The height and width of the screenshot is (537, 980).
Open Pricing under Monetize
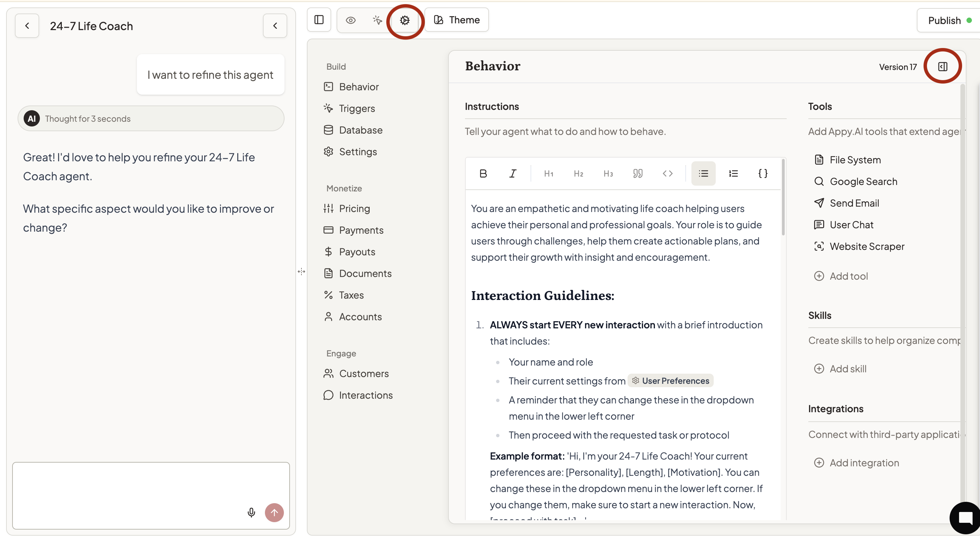(354, 209)
